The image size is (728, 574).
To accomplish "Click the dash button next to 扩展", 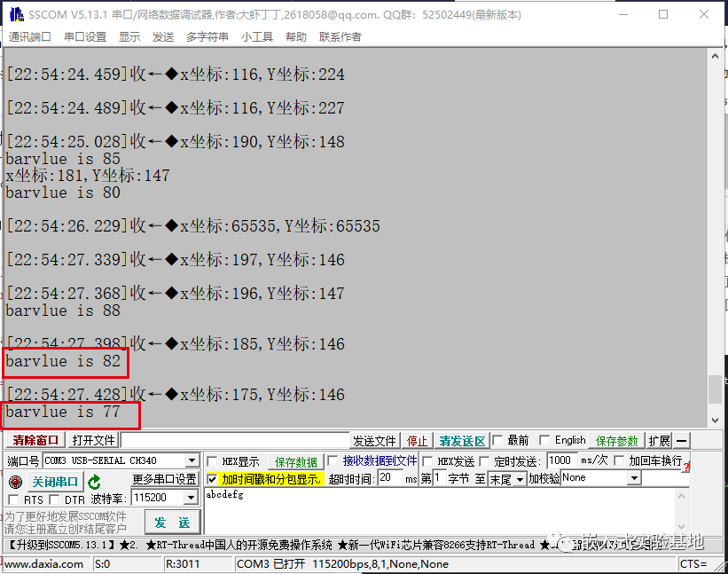I will coord(682,440).
